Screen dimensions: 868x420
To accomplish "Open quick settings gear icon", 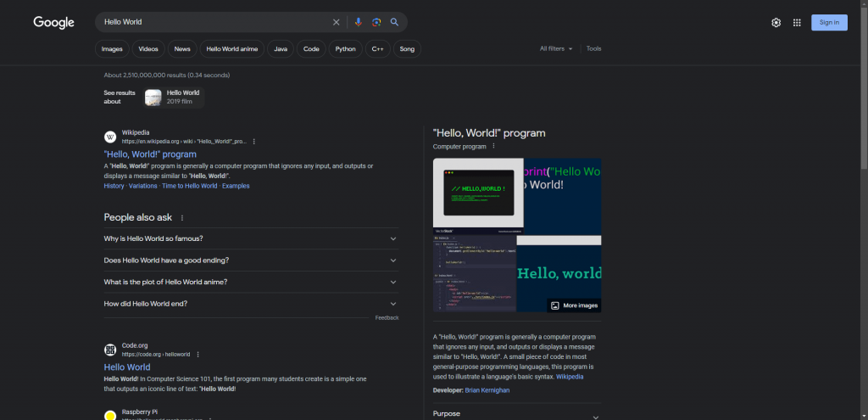I will point(776,23).
